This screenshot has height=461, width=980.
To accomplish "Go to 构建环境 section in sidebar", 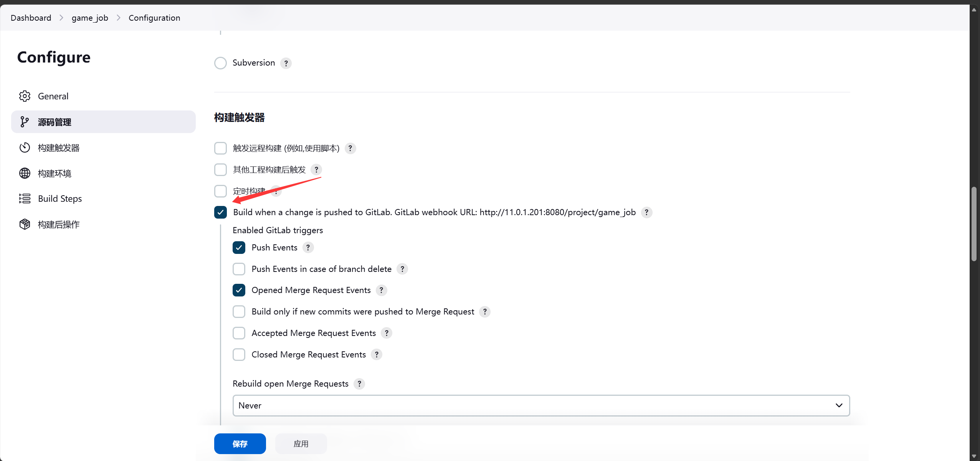I will click(x=103, y=173).
